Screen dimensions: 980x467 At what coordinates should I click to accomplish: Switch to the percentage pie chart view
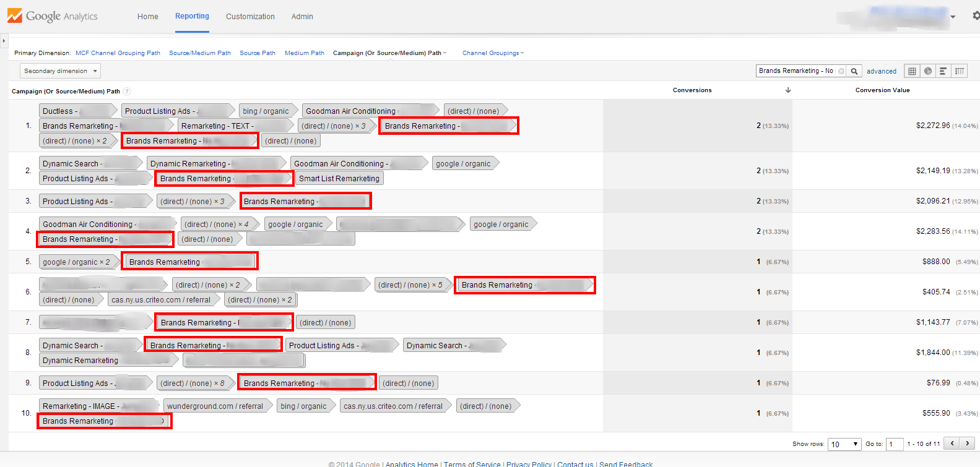pyautogui.click(x=927, y=71)
